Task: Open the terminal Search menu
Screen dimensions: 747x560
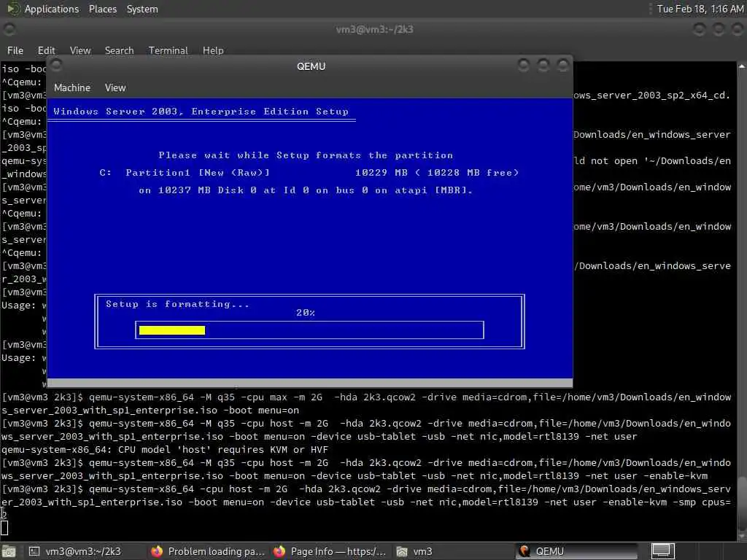Action: pyautogui.click(x=119, y=50)
